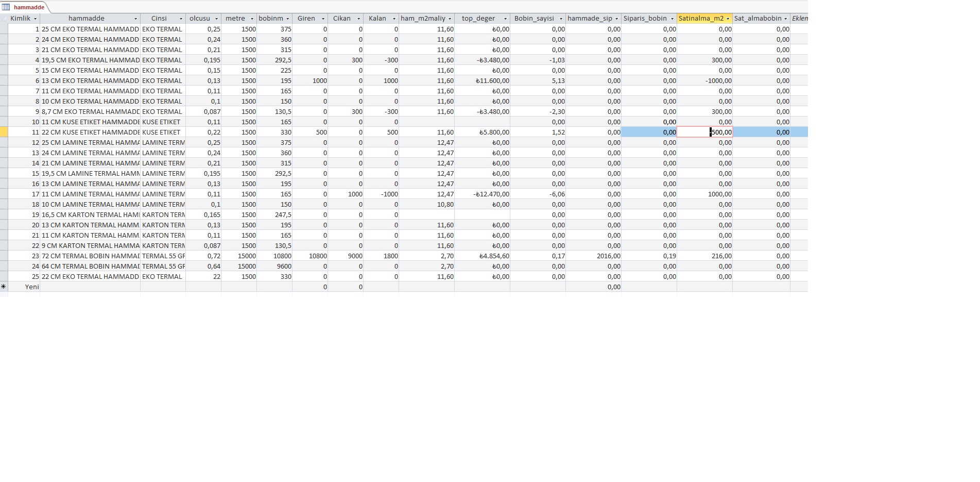
Task: Expand the Satinalma_m2 column dropdown arrow
Action: [x=728, y=19]
